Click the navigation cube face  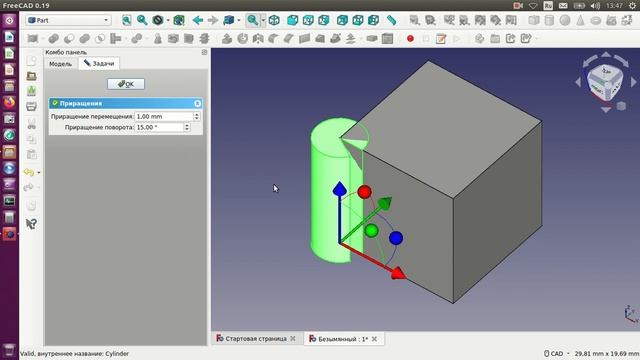[605, 82]
